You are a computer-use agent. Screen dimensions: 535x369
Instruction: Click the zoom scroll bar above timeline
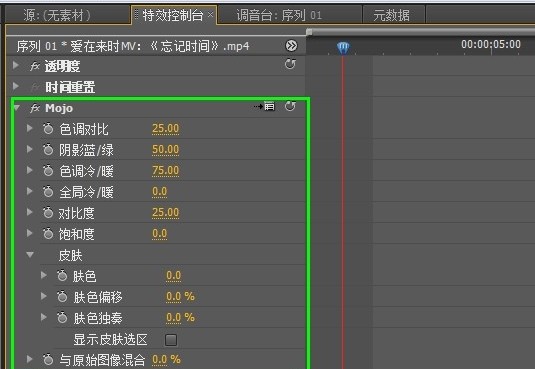[x=420, y=32]
